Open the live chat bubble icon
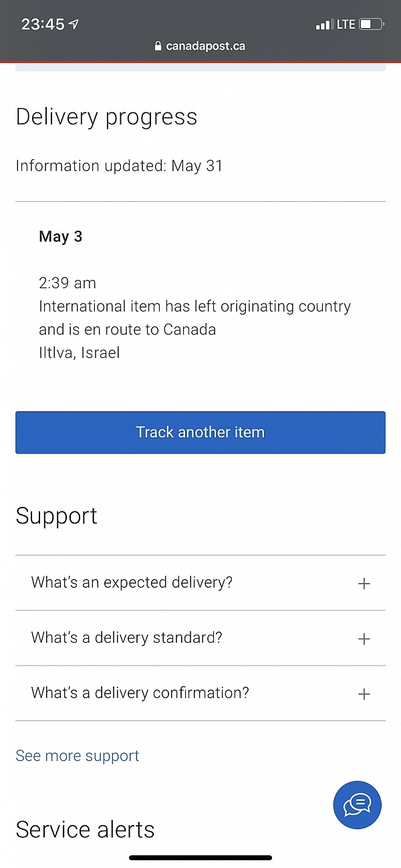 coord(357,804)
